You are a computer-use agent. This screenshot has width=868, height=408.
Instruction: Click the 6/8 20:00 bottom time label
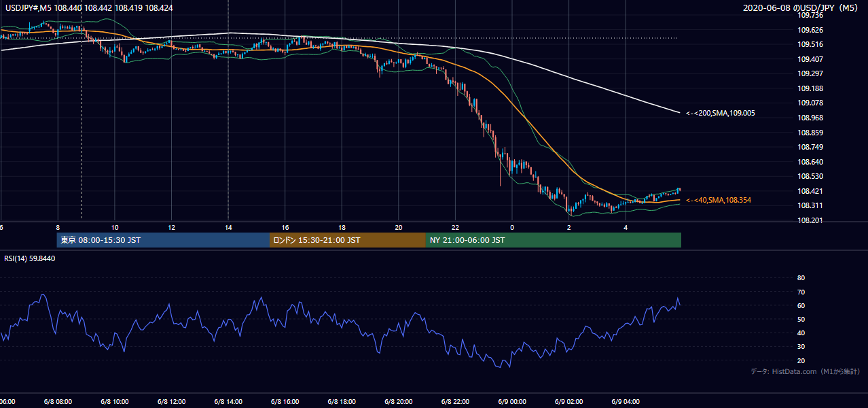[x=399, y=401]
